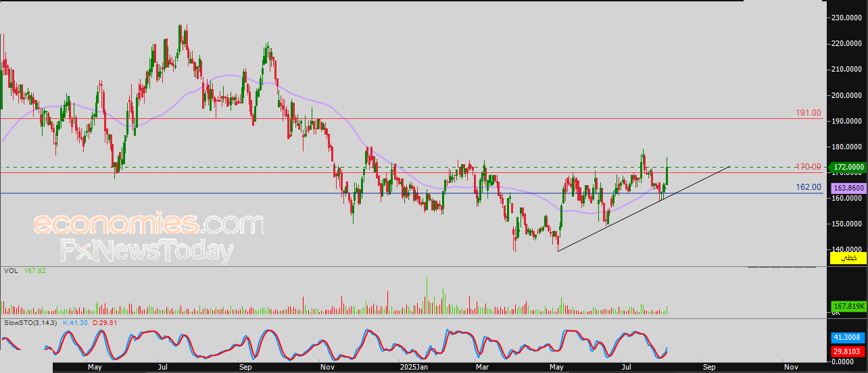This screenshot has width=868, height=373.
Task: Select the ascending black trend line
Action: tap(644, 209)
